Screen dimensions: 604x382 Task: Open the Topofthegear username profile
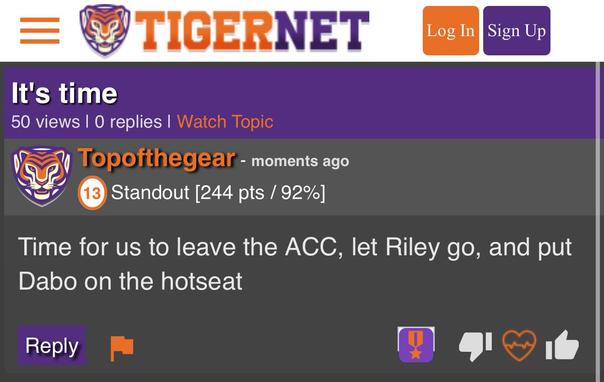(x=156, y=158)
